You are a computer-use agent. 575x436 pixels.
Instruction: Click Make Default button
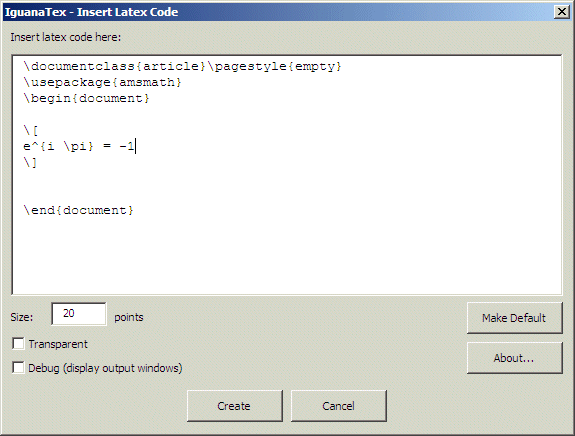coord(514,318)
